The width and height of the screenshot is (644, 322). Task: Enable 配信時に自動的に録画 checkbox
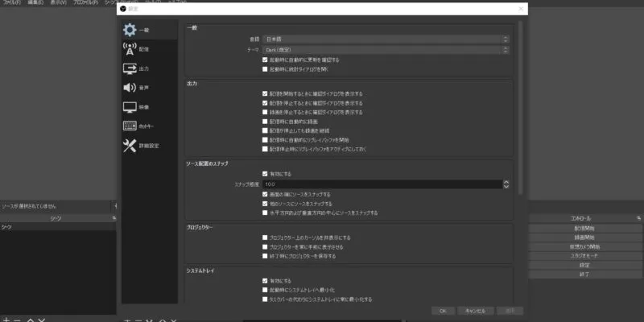tap(265, 121)
